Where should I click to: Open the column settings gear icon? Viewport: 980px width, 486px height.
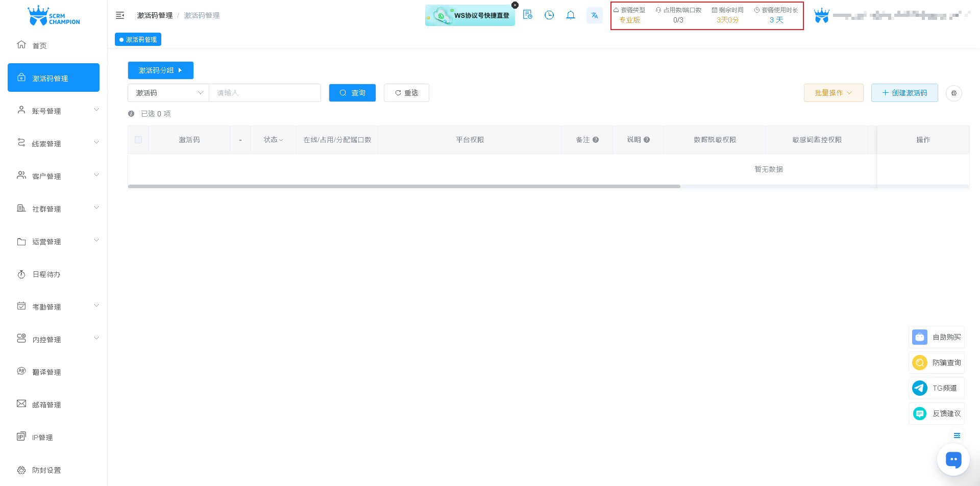(x=954, y=93)
